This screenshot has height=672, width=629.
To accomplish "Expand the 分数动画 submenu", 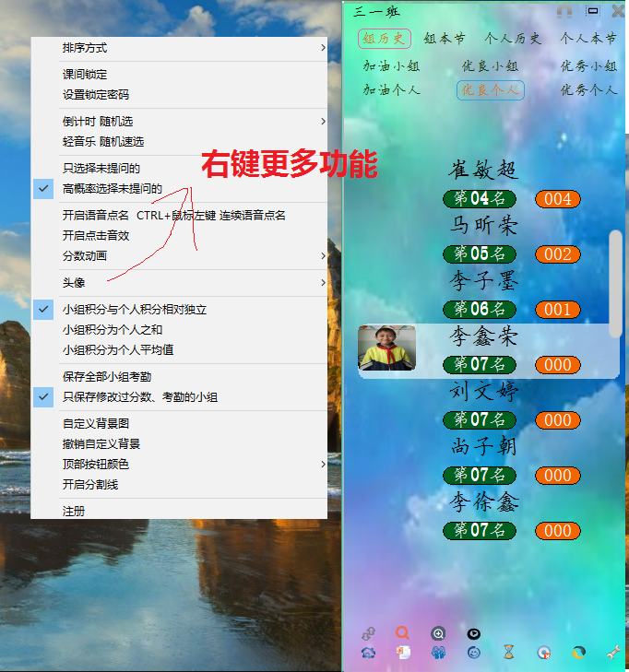I will pyautogui.click(x=180, y=256).
